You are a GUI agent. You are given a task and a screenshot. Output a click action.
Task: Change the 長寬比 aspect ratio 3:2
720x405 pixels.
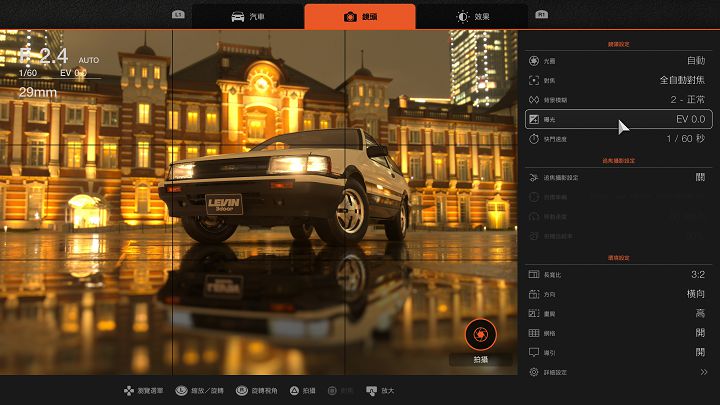(619, 275)
